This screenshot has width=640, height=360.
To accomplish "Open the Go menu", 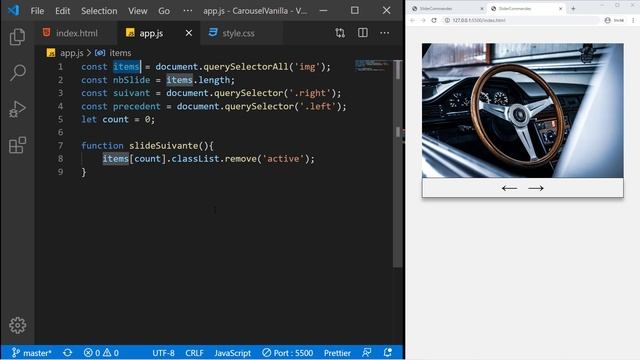I will (x=164, y=11).
